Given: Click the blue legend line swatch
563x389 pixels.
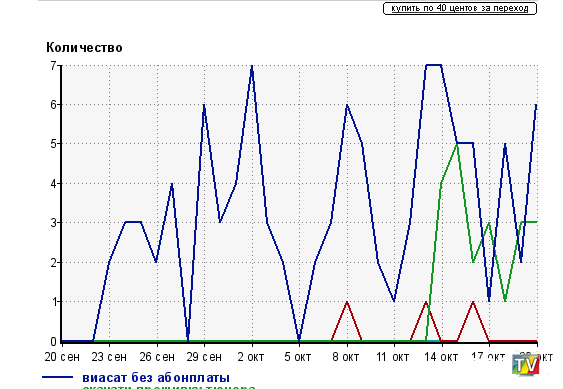Looking at the screenshot, I should 57,377.
